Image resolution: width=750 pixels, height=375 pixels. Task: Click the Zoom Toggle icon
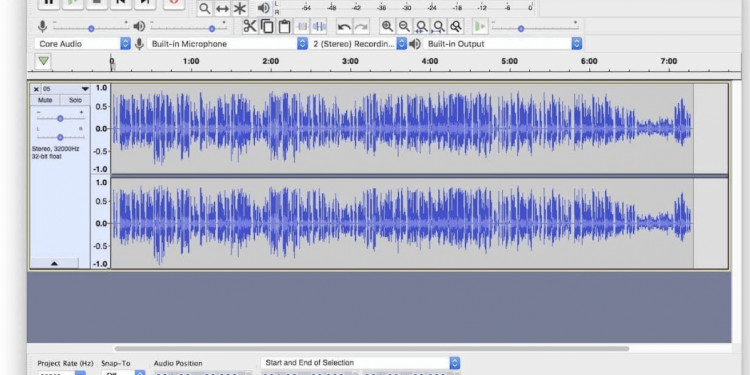(456, 26)
